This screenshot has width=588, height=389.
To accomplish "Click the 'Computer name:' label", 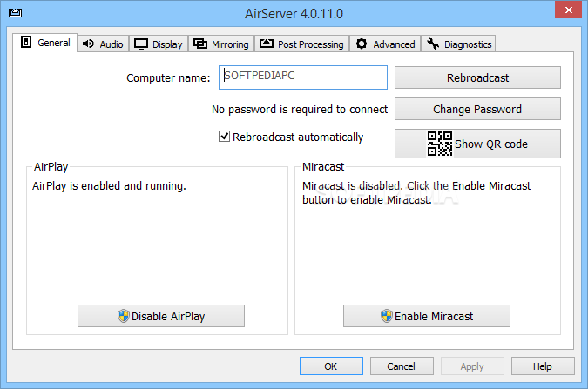I will [168, 78].
